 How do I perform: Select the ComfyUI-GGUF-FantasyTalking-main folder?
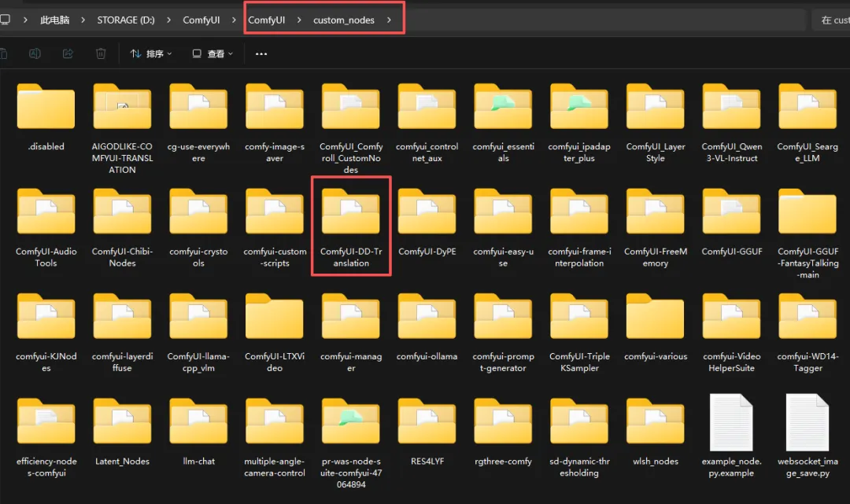click(807, 212)
